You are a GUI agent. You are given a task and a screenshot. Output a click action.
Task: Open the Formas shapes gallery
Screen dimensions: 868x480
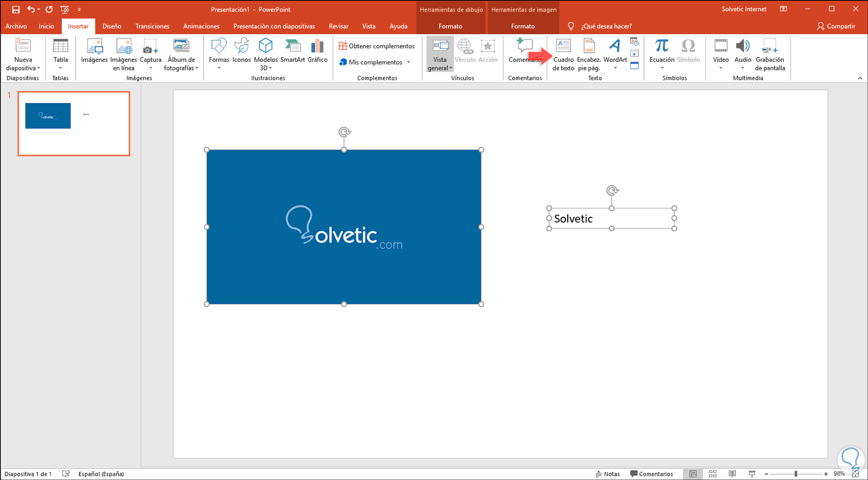coord(219,54)
